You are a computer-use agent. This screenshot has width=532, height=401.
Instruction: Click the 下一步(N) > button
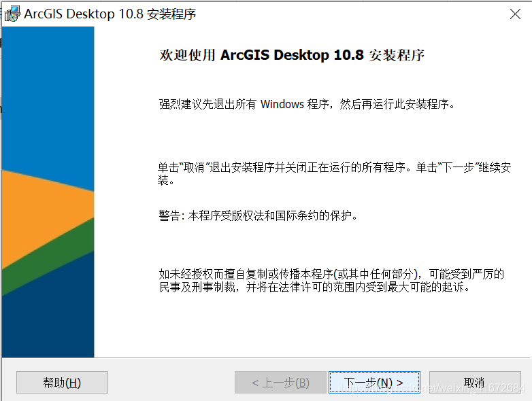pyautogui.click(x=374, y=383)
